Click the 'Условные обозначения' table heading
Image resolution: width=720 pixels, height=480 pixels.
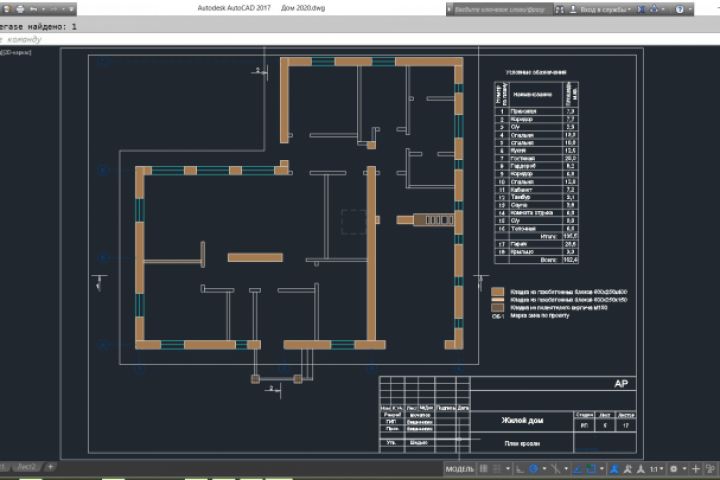pyautogui.click(x=536, y=72)
